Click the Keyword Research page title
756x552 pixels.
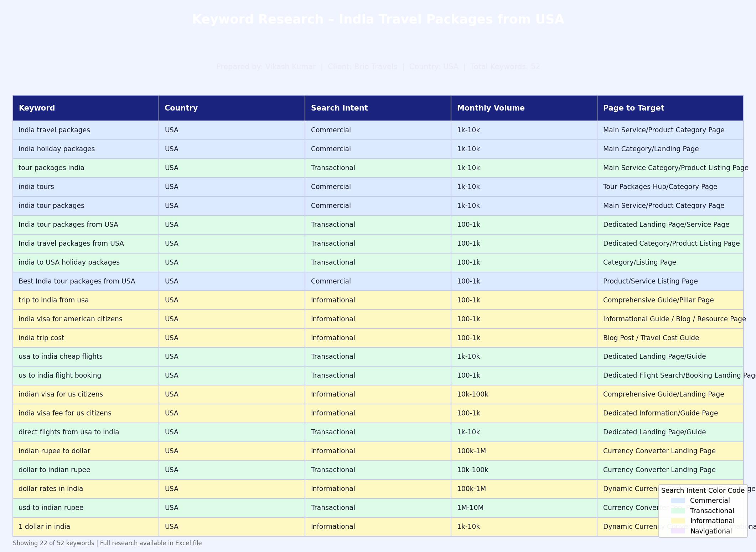(378, 19)
